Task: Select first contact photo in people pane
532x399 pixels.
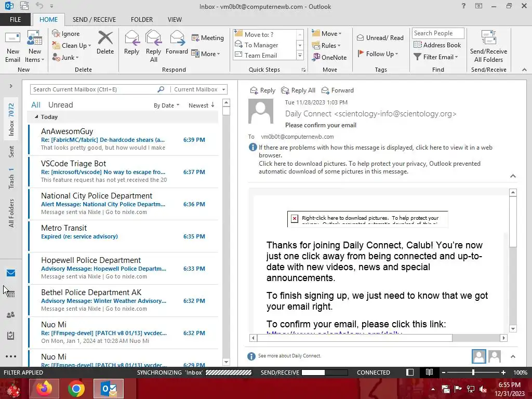Action: click(478, 356)
